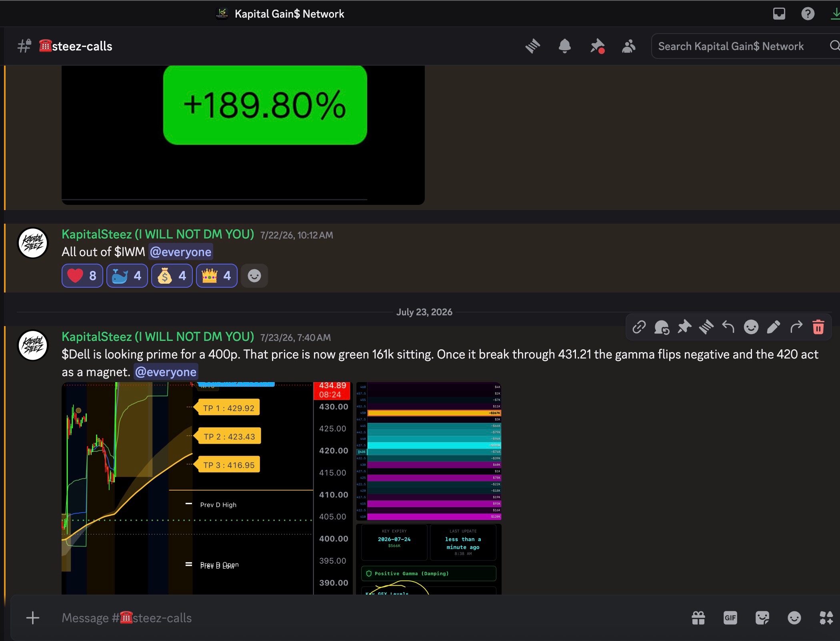Screen dimensions: 840x641
Task: Click @everyone mention in the $IWM message
Action: pyautogui.click(x=181, y=252)
